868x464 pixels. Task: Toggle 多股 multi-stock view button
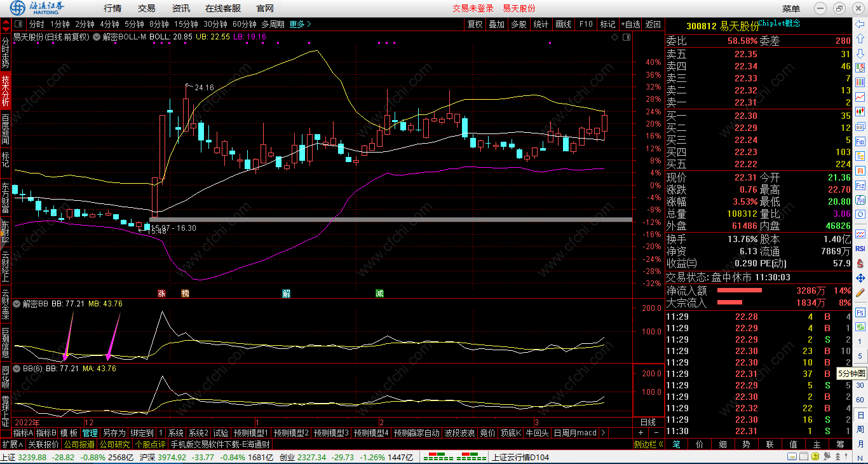[519, 24]
